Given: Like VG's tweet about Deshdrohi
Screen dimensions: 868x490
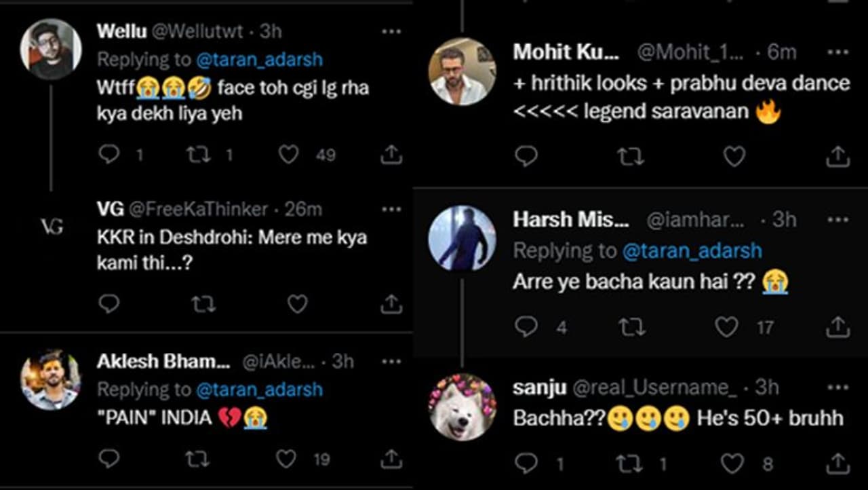Looking at the screenshot, I should tap(297, 304).
